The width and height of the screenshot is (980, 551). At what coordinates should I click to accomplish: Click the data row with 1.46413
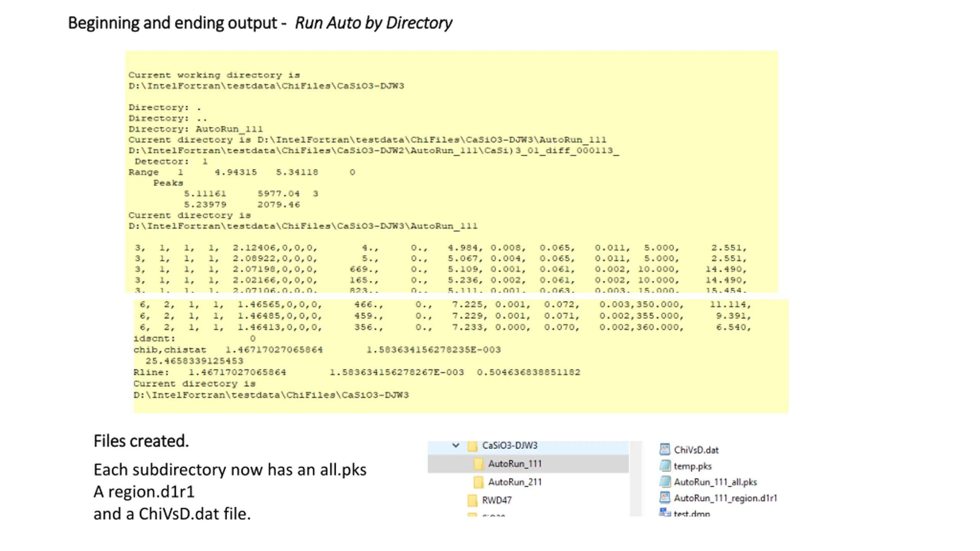tap(445, 328)
